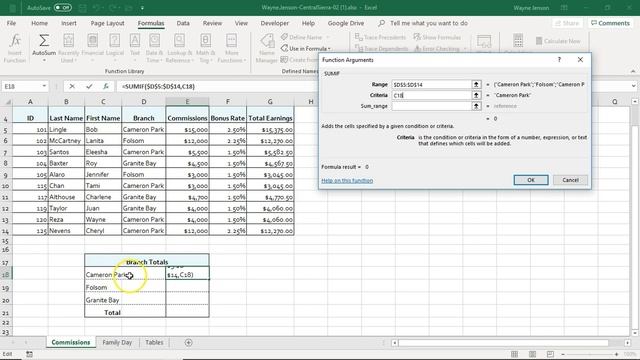The width and height of the screenshot is (640, 360).
Task: Open the File tab
Action: point(11,23)
